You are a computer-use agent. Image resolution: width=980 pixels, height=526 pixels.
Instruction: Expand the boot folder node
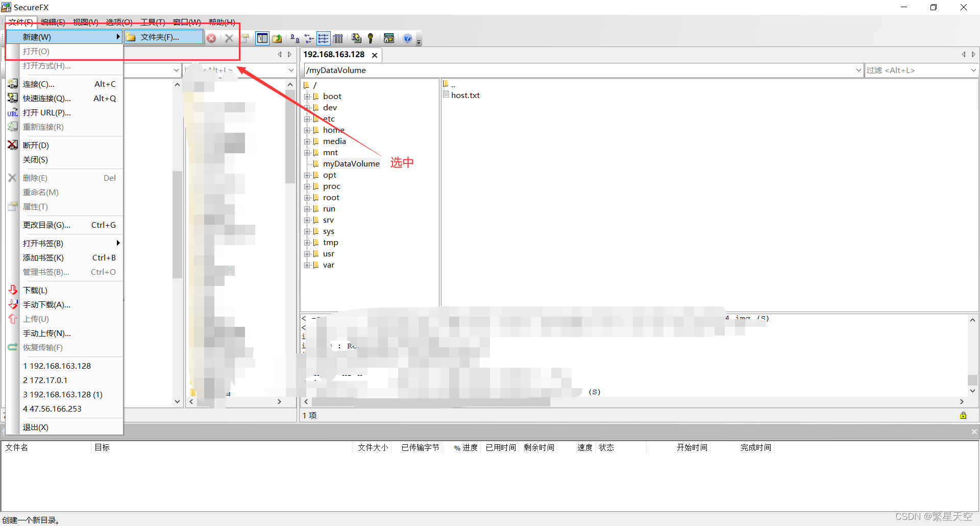point(307,97)
